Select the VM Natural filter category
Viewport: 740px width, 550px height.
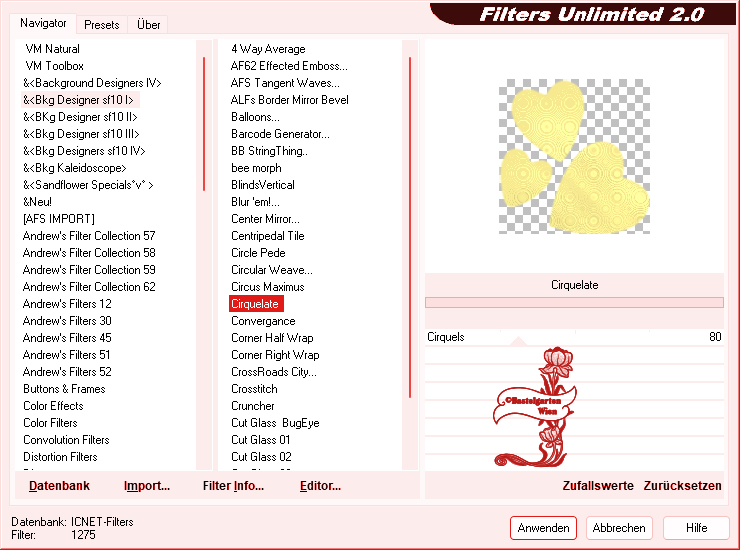coord(53,49)
